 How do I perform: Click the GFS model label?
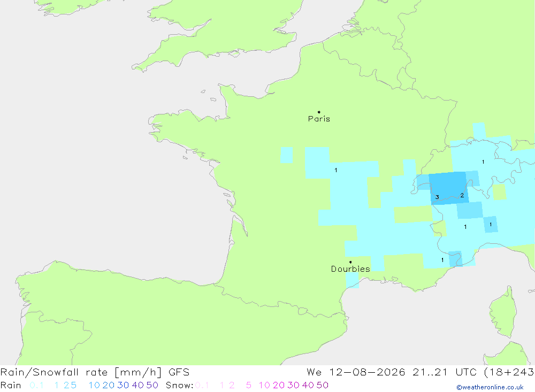(x=179, y=372)
